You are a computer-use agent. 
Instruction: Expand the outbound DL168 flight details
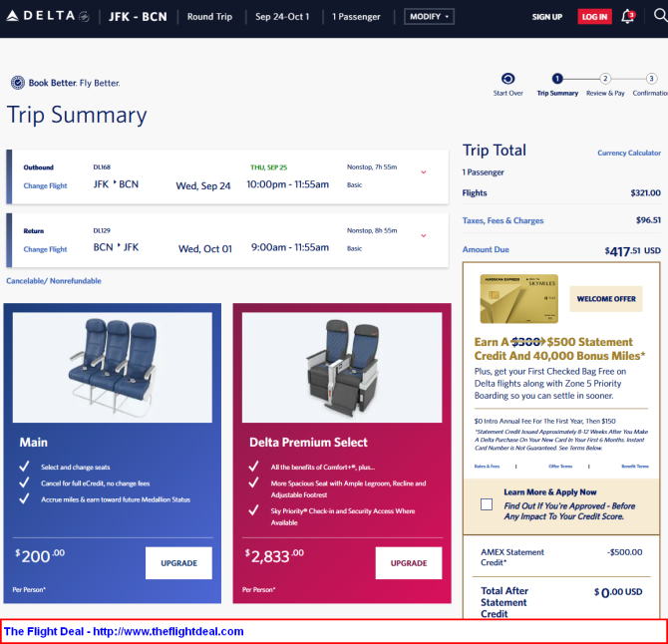pos(424,172)
